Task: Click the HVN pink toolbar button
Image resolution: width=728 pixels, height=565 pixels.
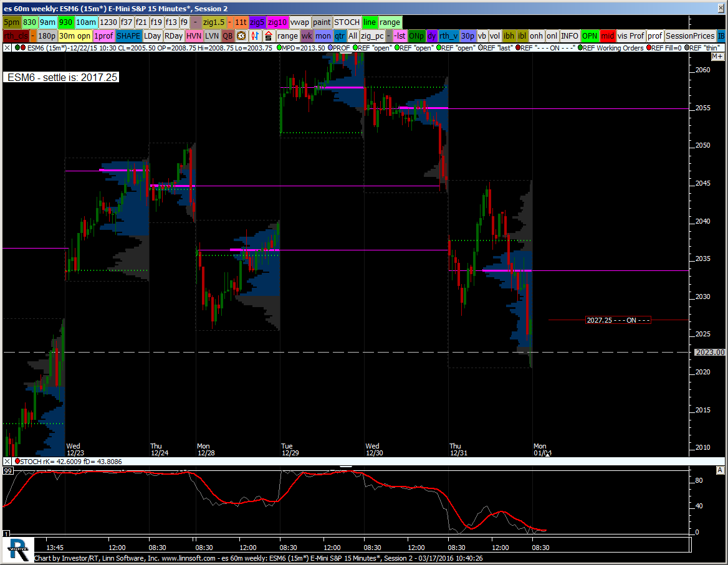Action: coord(194,36)
